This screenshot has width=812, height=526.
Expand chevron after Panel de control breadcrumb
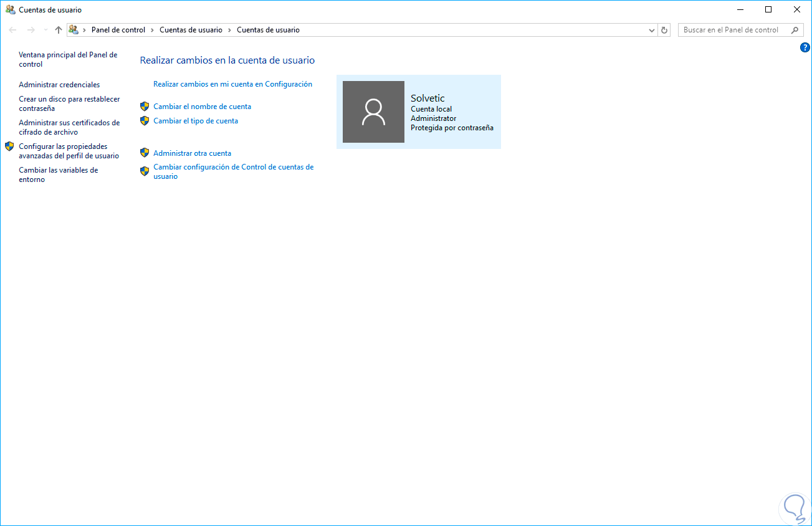point(153,30)
